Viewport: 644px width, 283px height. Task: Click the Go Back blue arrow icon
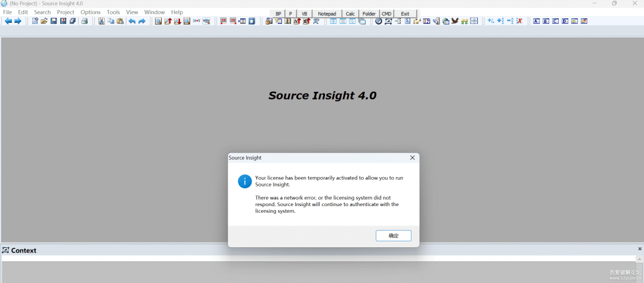coord(8,21)
